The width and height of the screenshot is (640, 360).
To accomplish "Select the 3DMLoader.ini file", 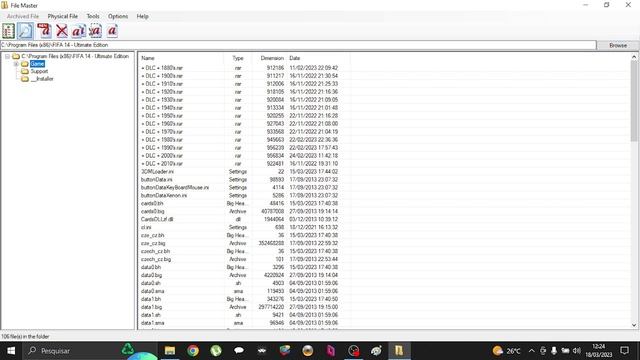I will coord(157,171).
